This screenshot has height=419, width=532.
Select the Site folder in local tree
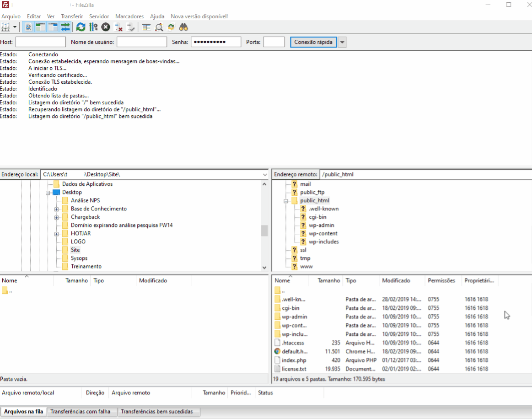[75, 250]
